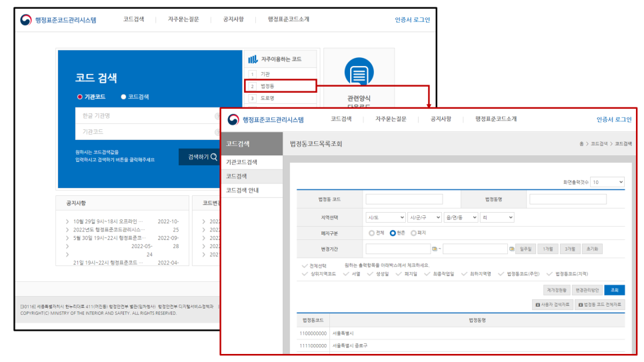Toggle the 전체선택 checkbox
Image resolution: width=644 pixels, height=362 pixels.
tap(305, 265)
